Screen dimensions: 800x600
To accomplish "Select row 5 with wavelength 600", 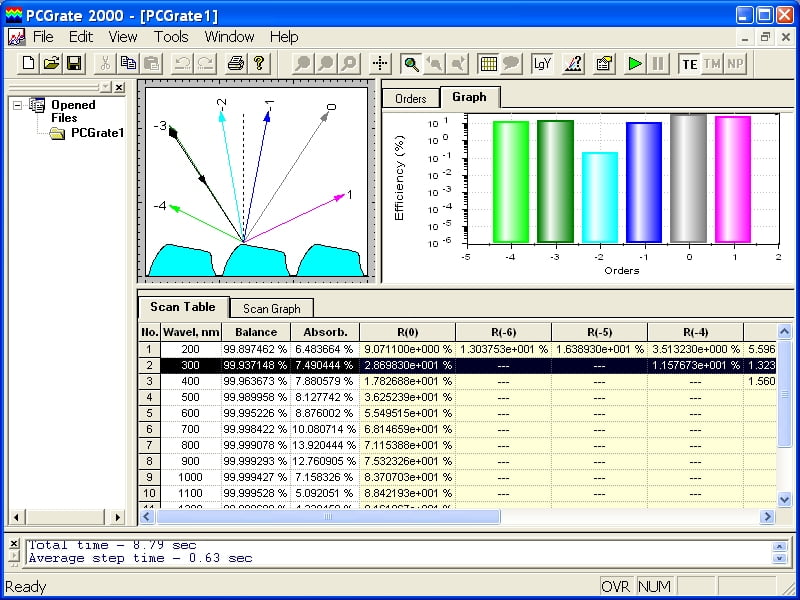I will pos(189,413).
